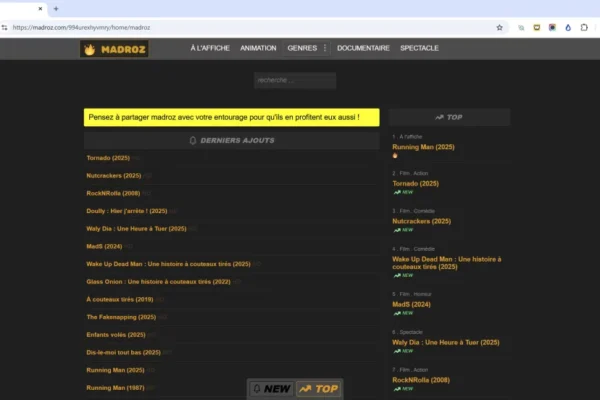
Task: Click the NEW badge under Nutcrackers in TOP
Action: click(403, 230)
